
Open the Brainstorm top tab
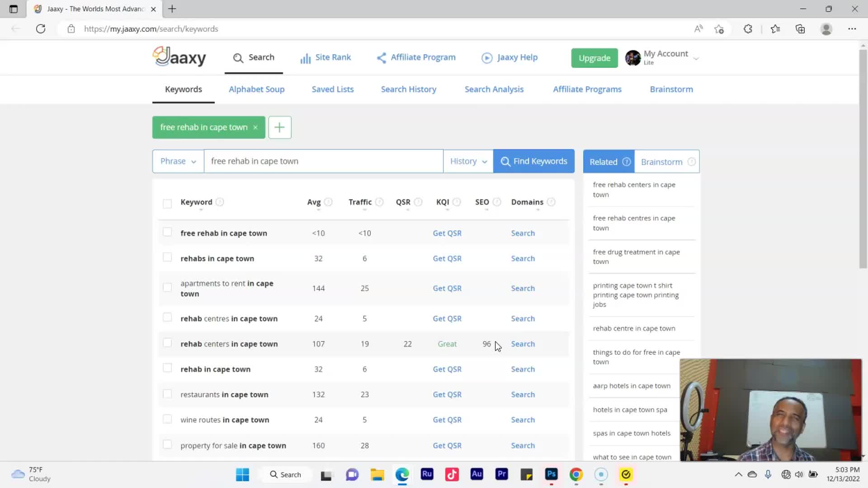tap(671, 89)
